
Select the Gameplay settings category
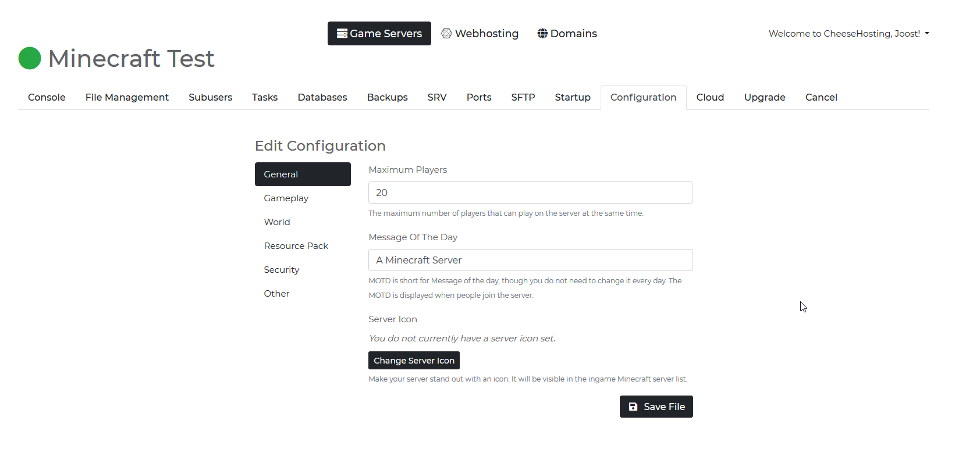(x=286, y=198)
